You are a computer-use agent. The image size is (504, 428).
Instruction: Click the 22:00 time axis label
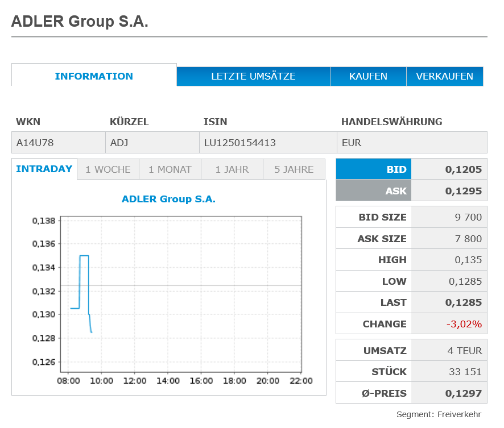(x=301, y=381)
